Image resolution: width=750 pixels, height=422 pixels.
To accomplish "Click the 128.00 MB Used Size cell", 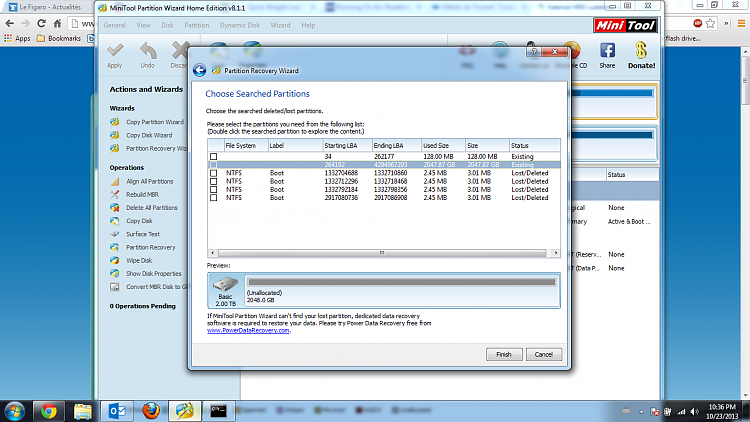I will coord(438,156).
